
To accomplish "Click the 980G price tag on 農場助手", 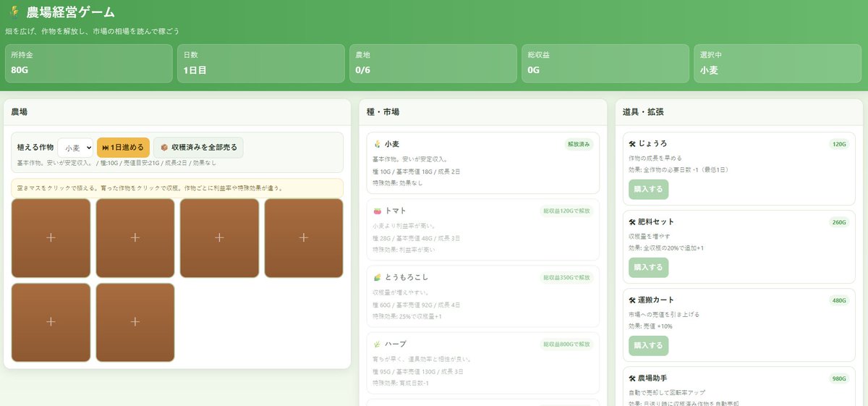I will pyautogui.click(x=839, y=378).
